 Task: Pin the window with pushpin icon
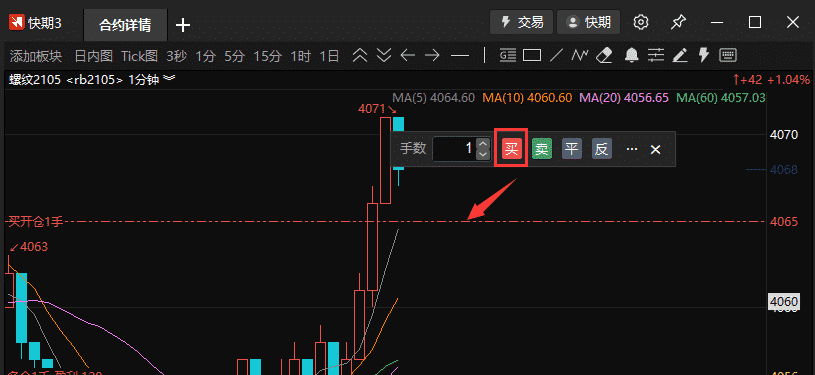click(x=678, y=22)
